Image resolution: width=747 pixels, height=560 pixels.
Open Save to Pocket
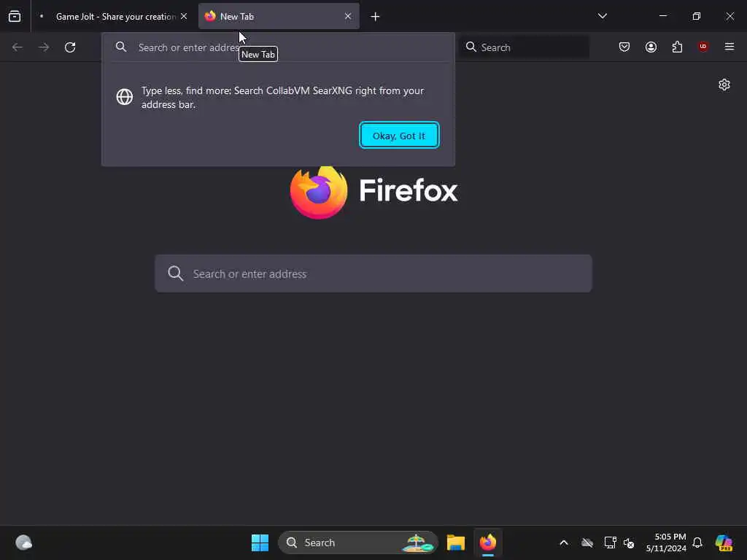tap(624, 47)
